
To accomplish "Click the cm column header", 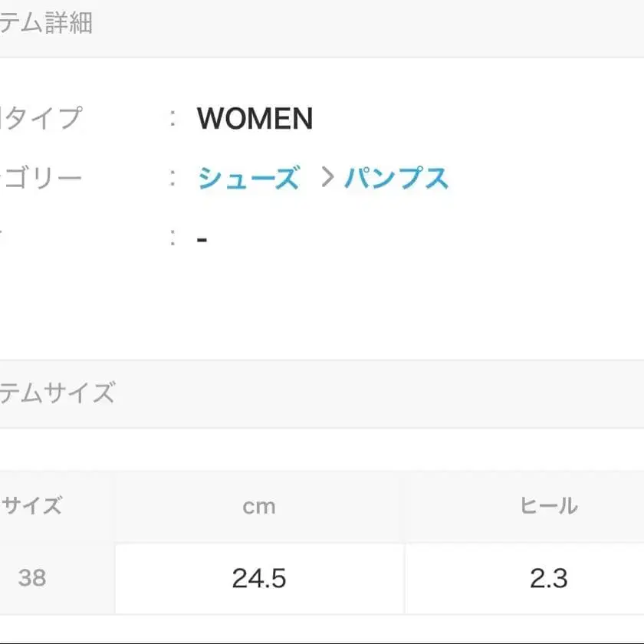I will tap(259, 507).
